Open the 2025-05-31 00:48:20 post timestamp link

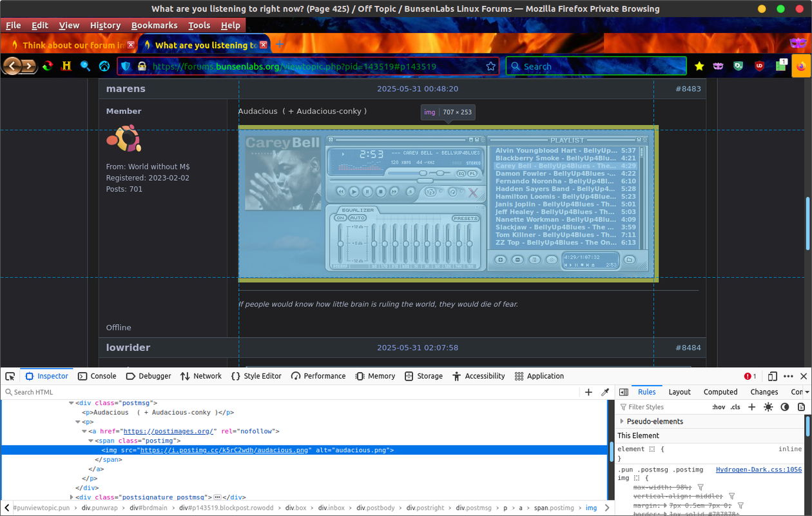coord(418,88)
